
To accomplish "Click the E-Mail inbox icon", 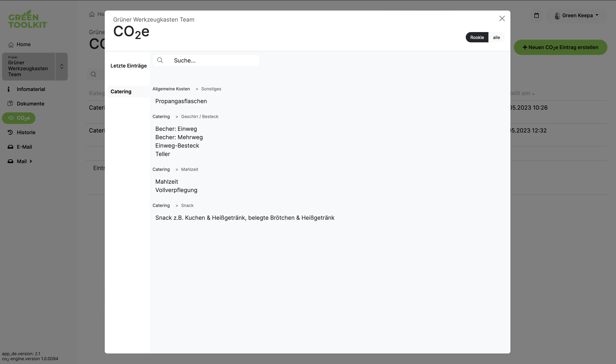I will (x=10, y=147).
